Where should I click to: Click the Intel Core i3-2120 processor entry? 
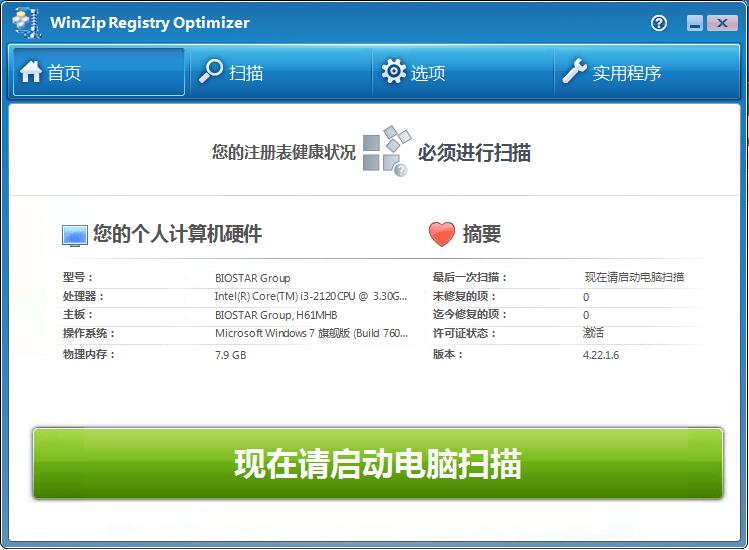click(310, 296)
